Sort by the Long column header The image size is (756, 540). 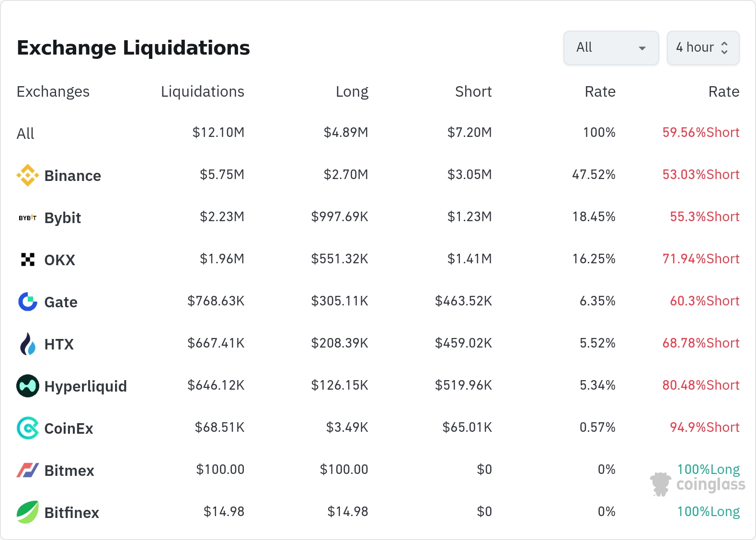click(x=352, y=91)
